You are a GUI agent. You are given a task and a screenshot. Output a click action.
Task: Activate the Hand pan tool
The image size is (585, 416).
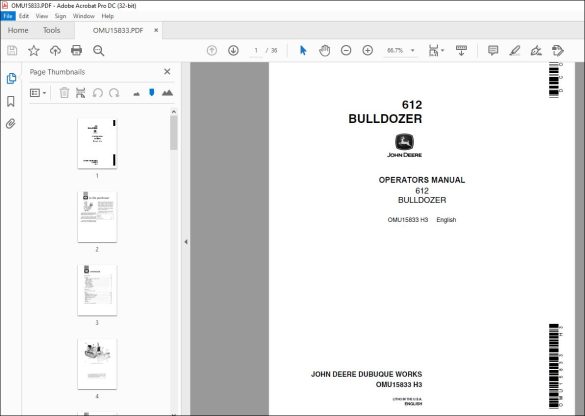(x=324, y=50)
